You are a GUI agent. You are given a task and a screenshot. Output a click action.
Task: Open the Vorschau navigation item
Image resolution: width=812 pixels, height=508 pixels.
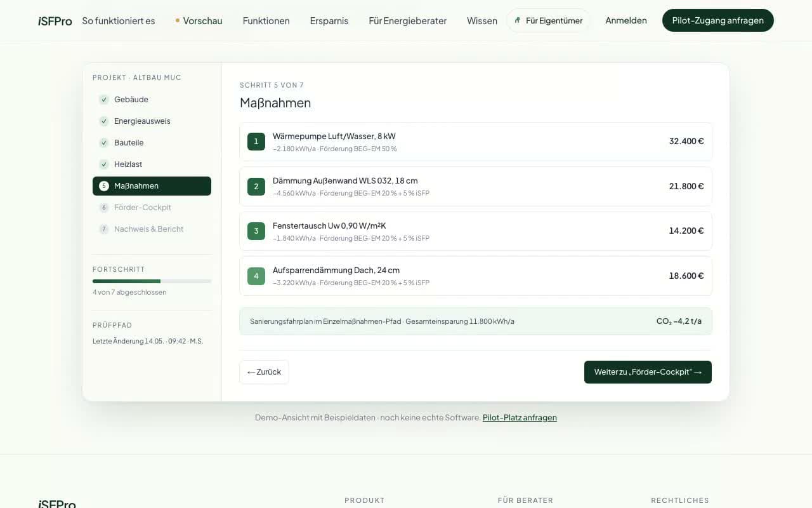[x=199, y=21]
